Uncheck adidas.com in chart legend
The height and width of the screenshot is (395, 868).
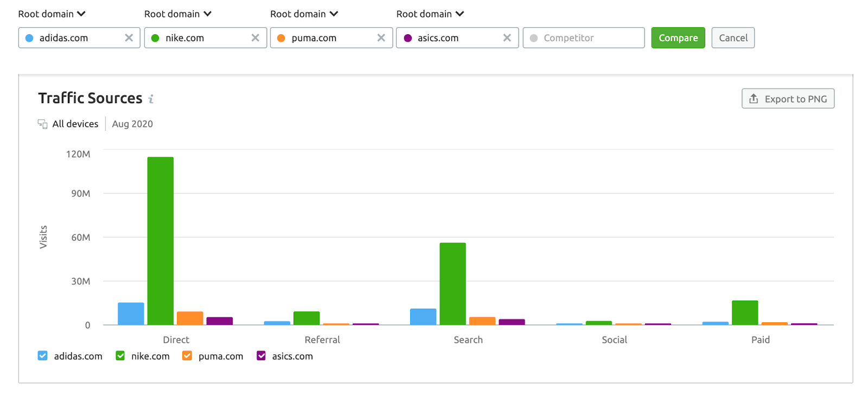[x=42, y=356]
